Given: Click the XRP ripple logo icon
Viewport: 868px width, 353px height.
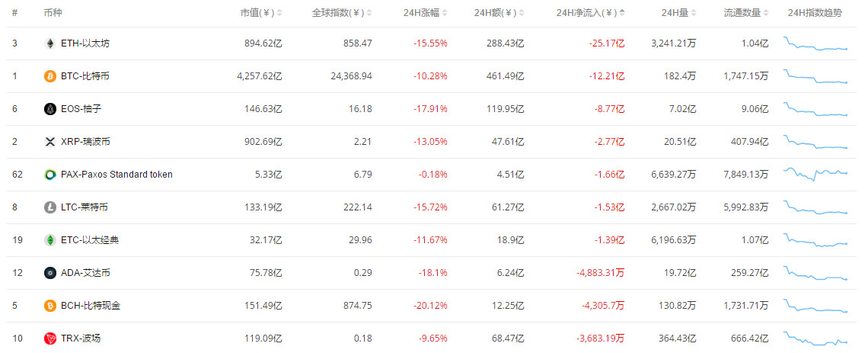Looking at the screenshot, I should pyautogui.click(x=50, y=142).
